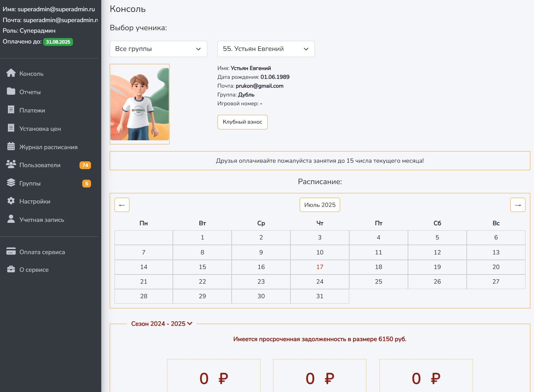Go to previous month with left arrow
Image resolution: width=534 pixels, height=392 pixels.
click(122, 205)
